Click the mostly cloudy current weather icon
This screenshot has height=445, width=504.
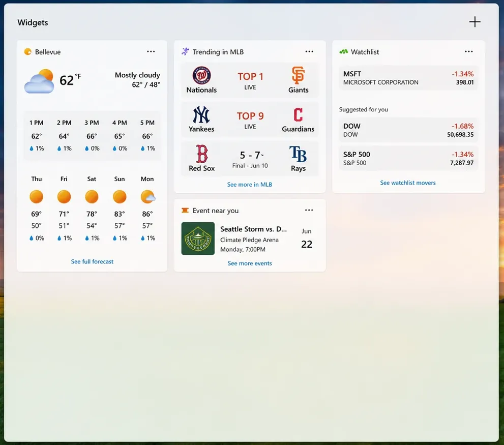39,81
